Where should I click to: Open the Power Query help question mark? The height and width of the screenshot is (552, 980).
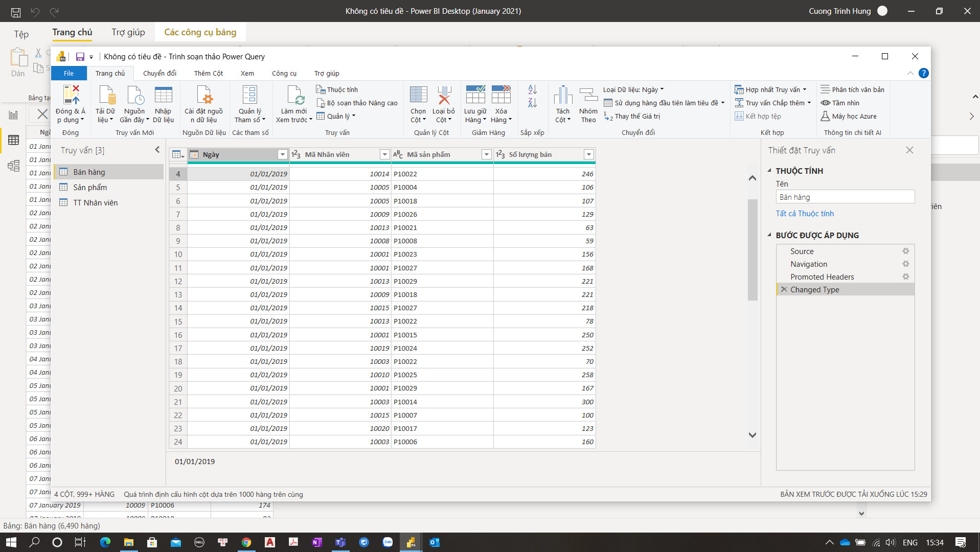[x=923, y=73]
